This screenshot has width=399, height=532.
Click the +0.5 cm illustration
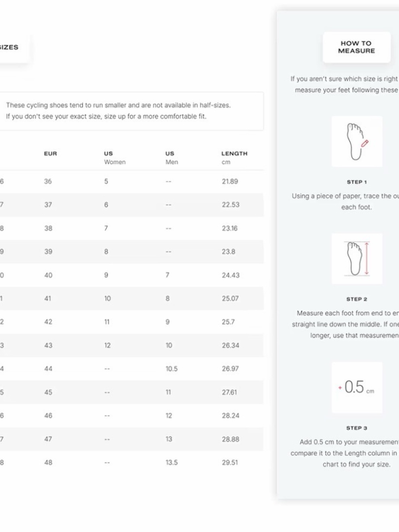coord(357,387)
